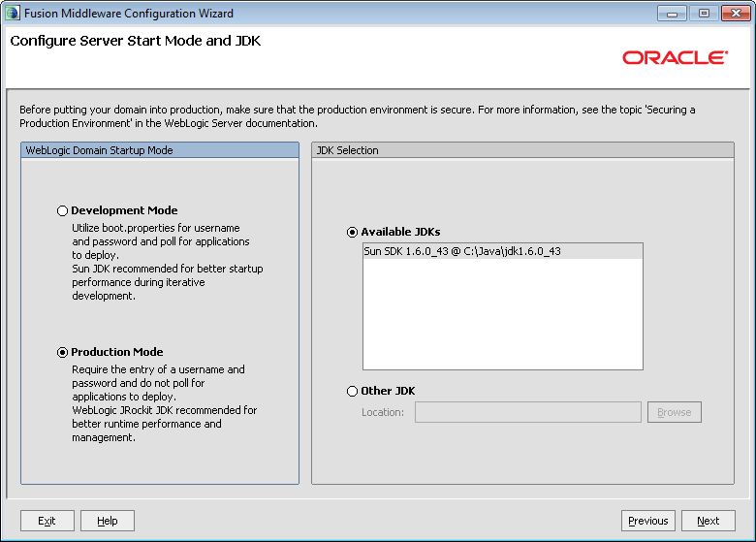This screenshot has height=542, width=756.
Task: Open Help for this wizard page
Action: pos(107,521)
